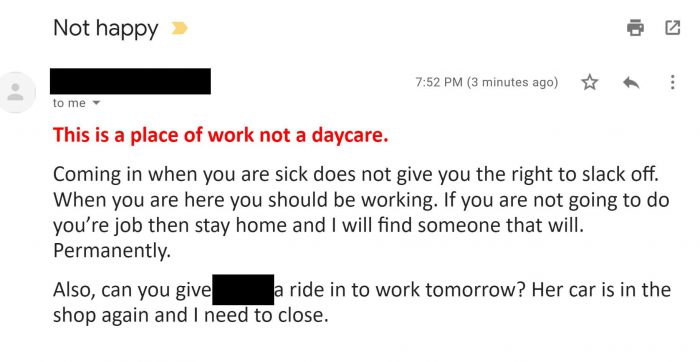This screenshot has width=700, height=362.
Task: Click the "(3 minutes ago)" text
Action: tap(512, 83)
